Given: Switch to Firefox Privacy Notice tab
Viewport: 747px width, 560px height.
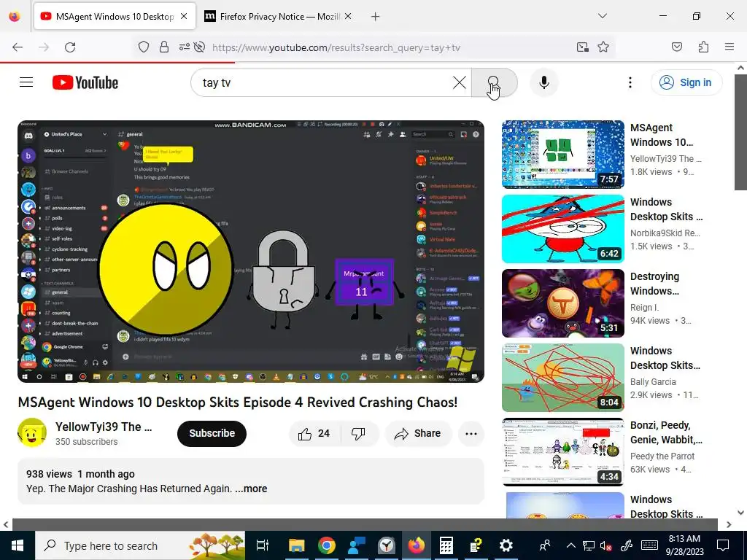Looking at the screenshot, I should point(279,17).
